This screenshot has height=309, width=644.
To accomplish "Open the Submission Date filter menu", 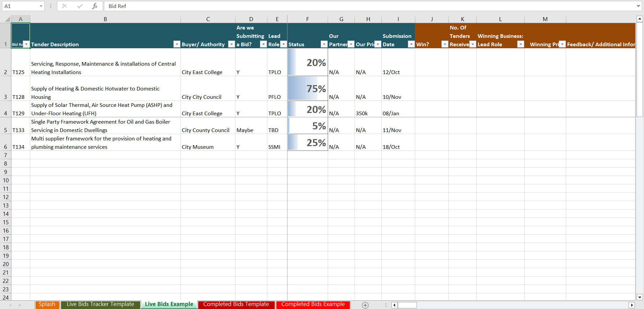I will [411, 44].
